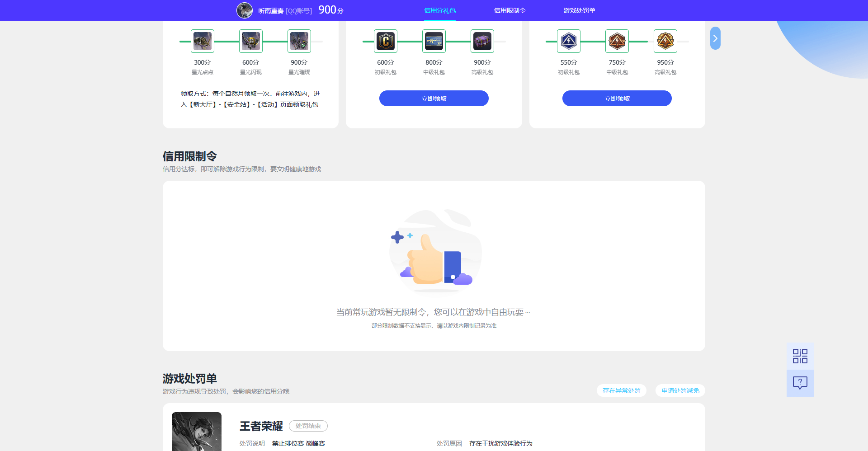This screenshot has width=868, height=451.
Task: Click the 600分 初级礼包 gold C icon
Action: [x=386, y=41]
